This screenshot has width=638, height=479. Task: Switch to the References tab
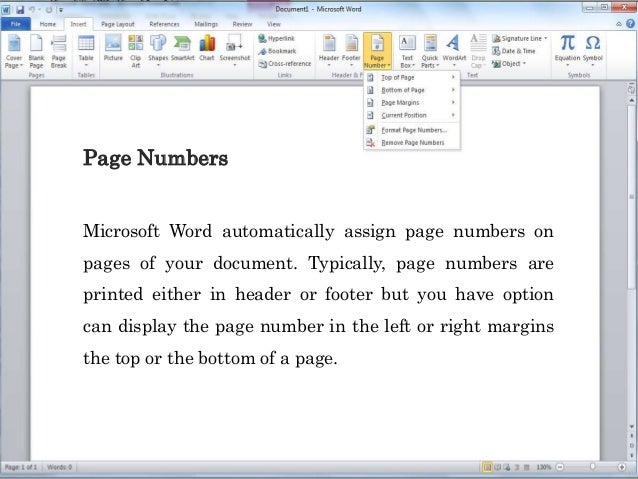click(164, 24)
